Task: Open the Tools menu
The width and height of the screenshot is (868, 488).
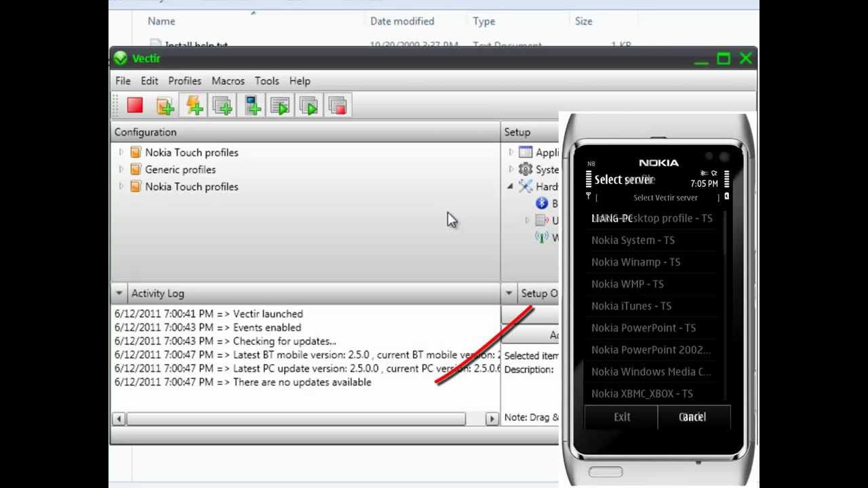Action: point(267,81)
